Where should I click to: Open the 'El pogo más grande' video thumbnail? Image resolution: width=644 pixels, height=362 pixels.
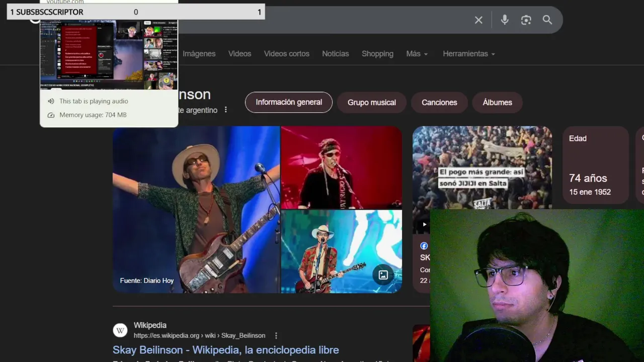coord(482,179)
